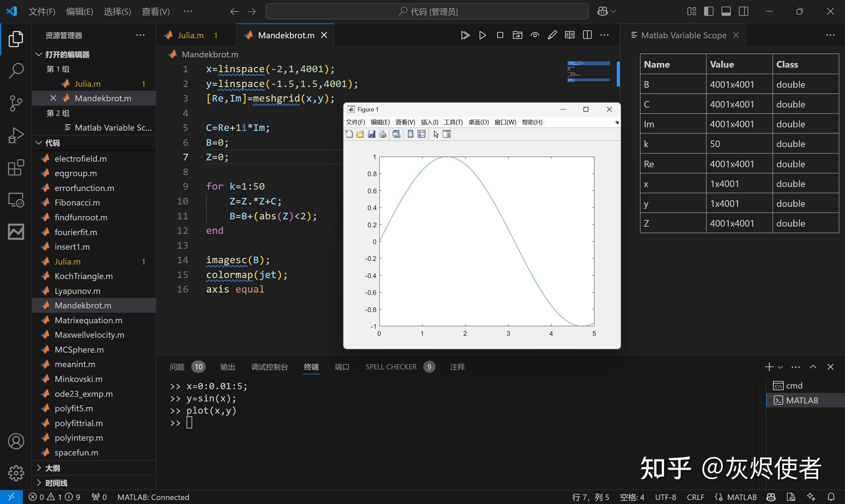Open the 查看(V) menu
The image size is (845, 504).
[156, 11]
